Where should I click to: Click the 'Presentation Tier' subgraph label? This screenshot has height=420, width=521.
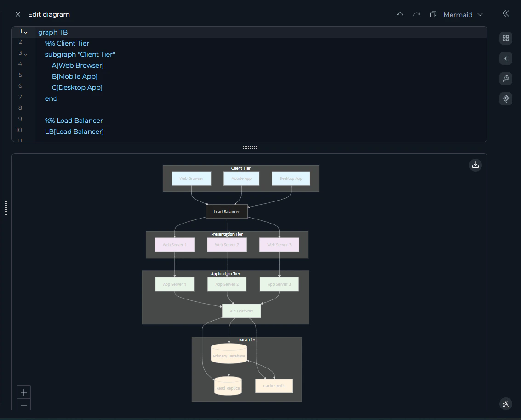tap(227, 234)
